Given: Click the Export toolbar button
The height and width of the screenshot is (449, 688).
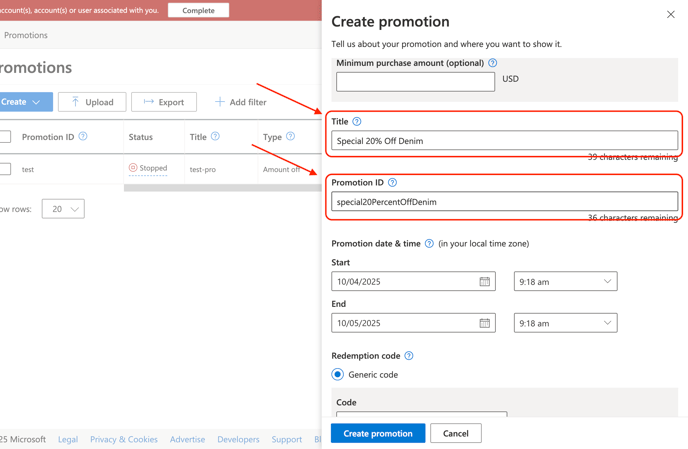Looking at the screenshot, I should (x=164, y=102).
